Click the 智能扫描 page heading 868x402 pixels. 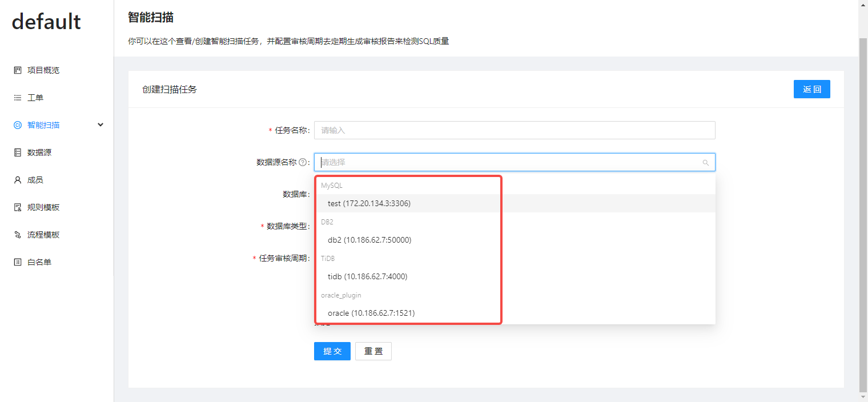coord(151,17)
